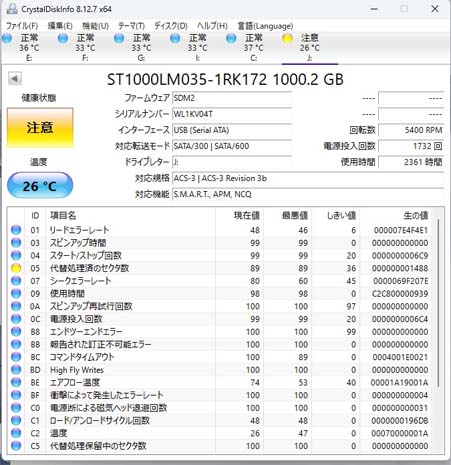The height and width of the screenshot is (465, 451).
Task: Click the 26 °C temperature button
Action: (x=40, y=186)
